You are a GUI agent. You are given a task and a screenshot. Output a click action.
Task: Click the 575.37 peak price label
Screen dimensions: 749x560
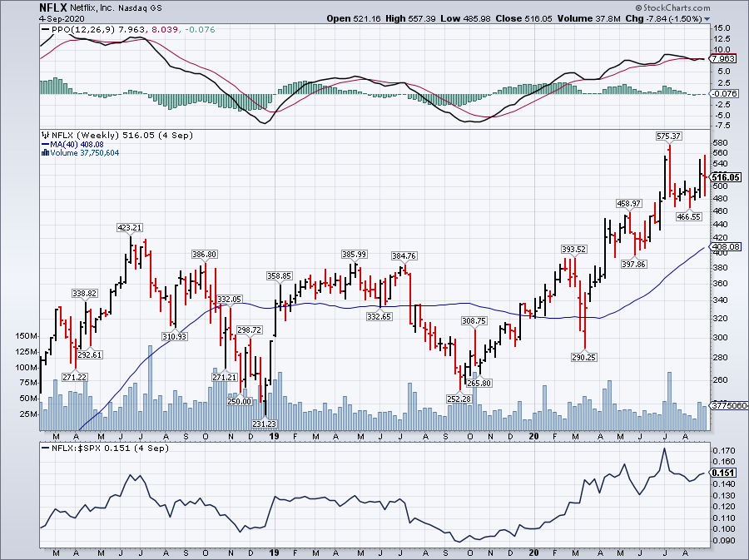(x=668, y=136)
